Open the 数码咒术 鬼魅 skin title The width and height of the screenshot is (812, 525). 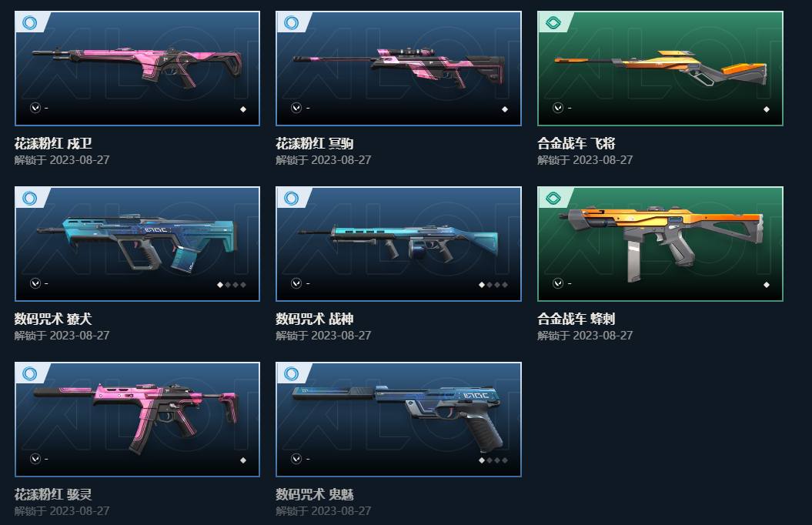tap(314, 494)
